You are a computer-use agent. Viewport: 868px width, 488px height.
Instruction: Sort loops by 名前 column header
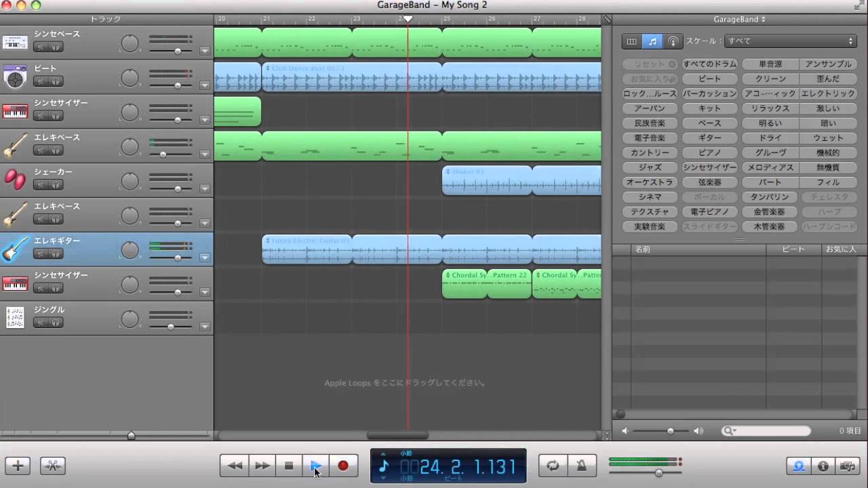point(698,249)
